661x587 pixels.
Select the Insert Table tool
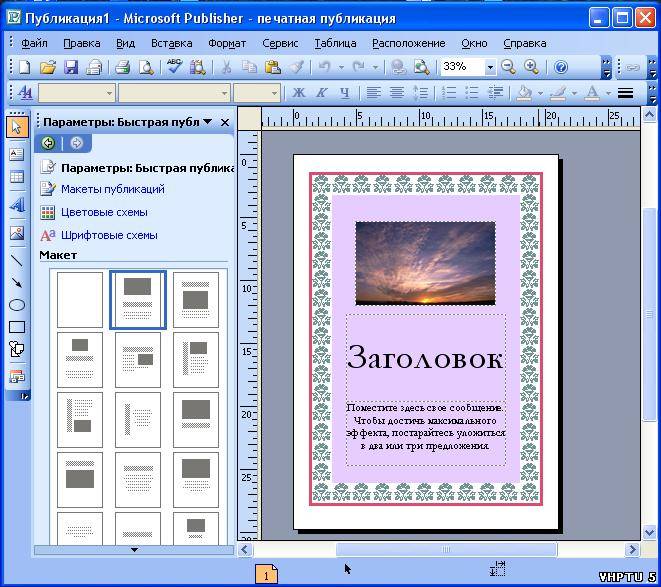pos(16,178)
